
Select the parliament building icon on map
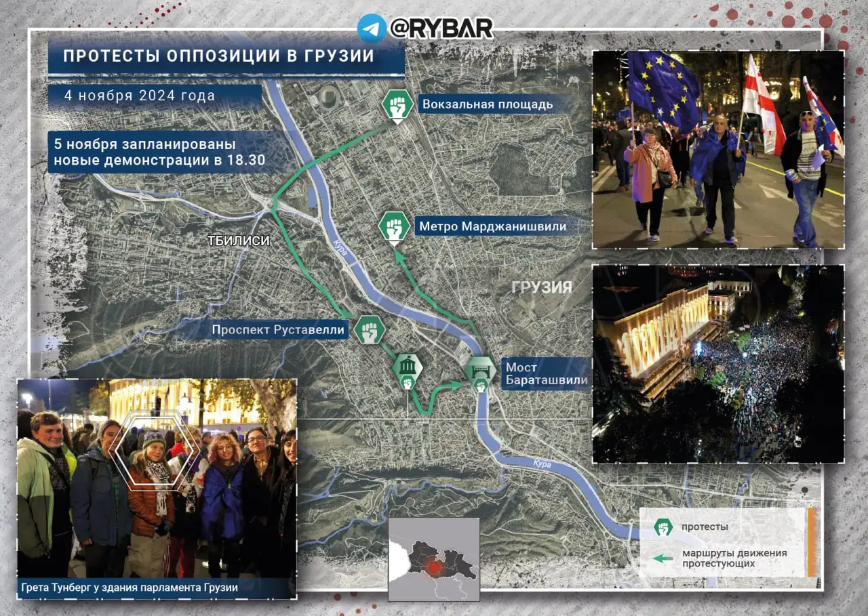coord(407,369)
